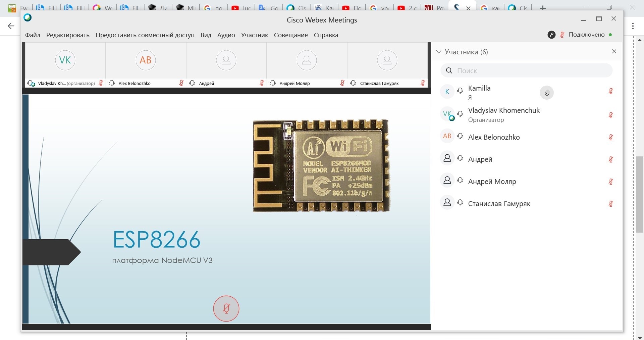Unmute with the red microphone button on slide
Screen dimensions: 644x340
[x=226, y=308]
